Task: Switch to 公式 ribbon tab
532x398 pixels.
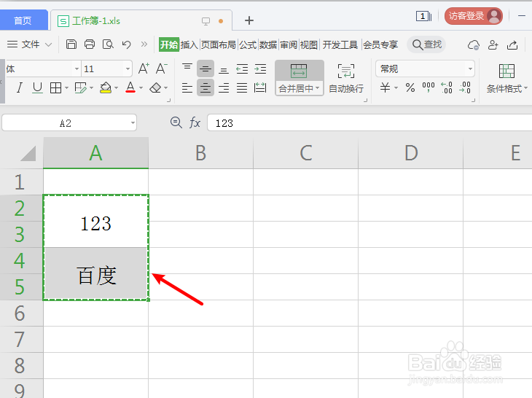Action: (248, 44)
